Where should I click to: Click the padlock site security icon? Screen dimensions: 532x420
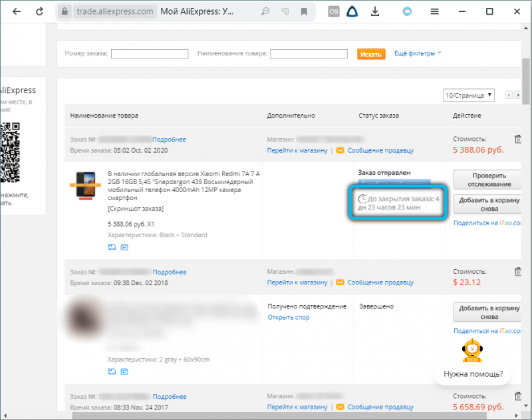(65, 11)
